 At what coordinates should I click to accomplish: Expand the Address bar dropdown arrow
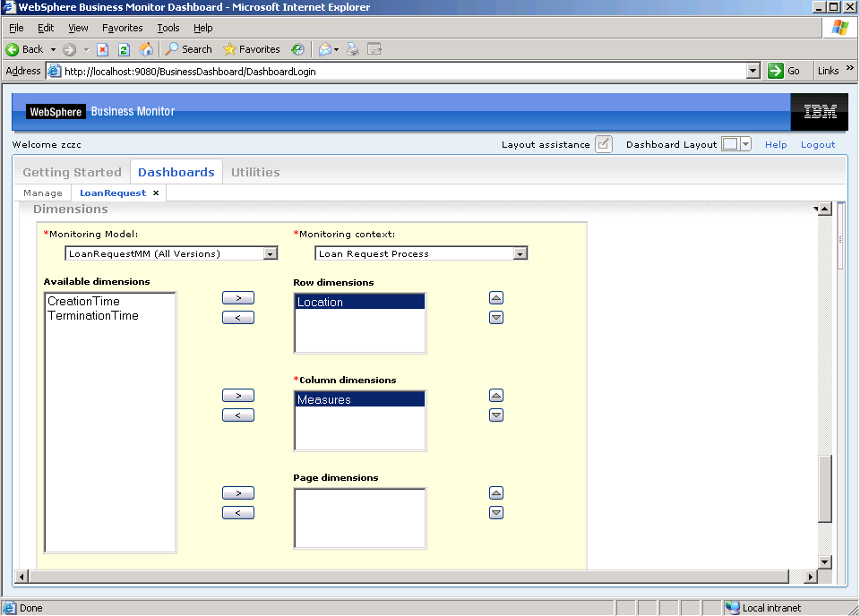753,71
